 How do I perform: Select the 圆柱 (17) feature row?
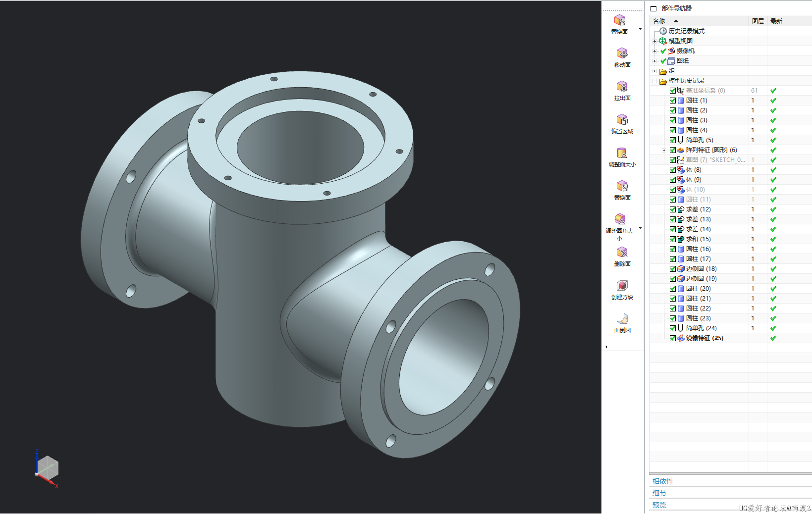(x=730, y=258)
